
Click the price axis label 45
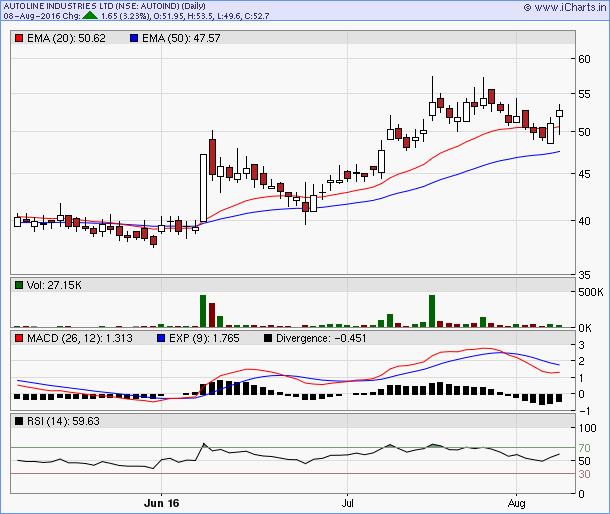click(584, 174)
